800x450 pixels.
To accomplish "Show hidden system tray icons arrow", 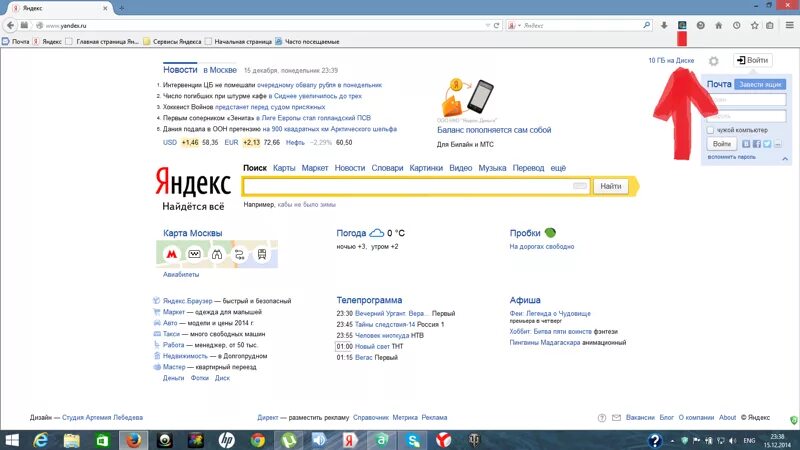I will coord(672,440).
